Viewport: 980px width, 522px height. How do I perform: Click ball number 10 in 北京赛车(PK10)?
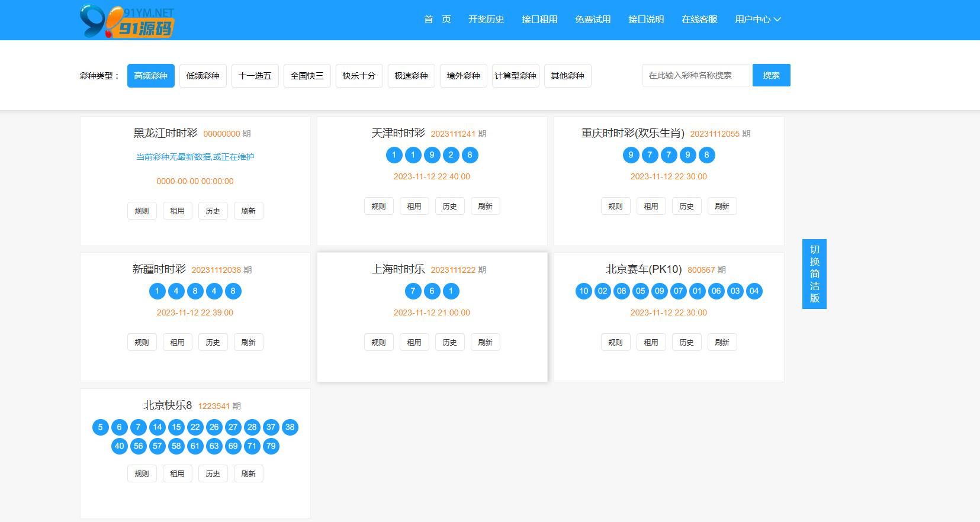pyautogui.click(x=584, y=291)
